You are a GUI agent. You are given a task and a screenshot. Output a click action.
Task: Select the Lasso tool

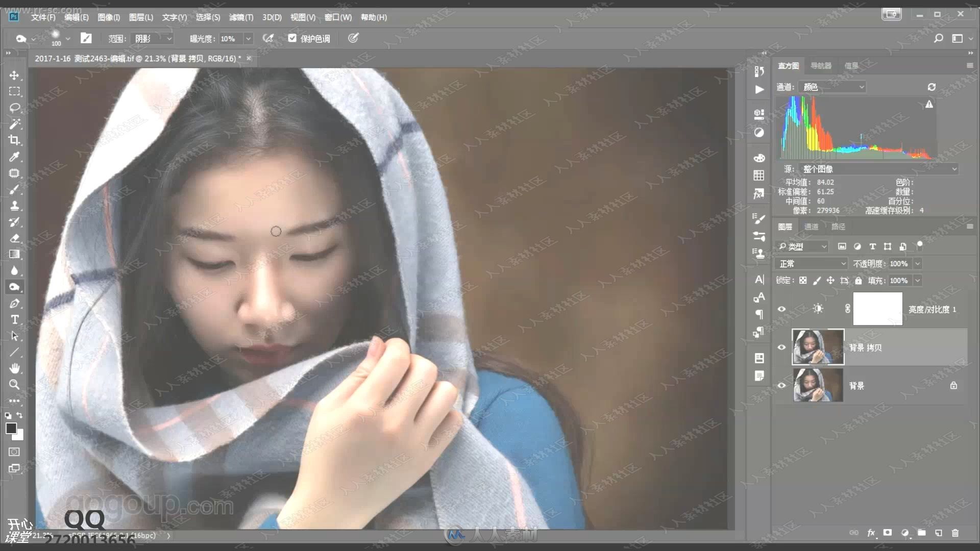point(14,108)
